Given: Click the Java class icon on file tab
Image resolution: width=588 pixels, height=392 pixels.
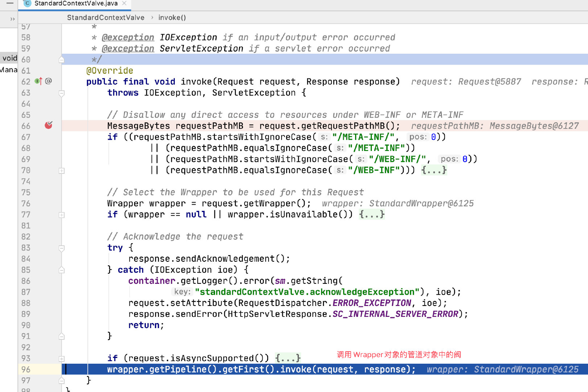Looking at the screenshot, I should click(27, 3).
